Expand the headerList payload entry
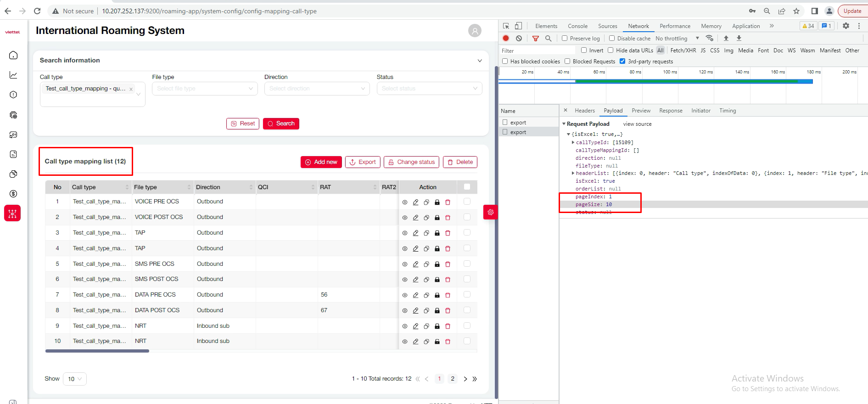Screen dimensions: 868x404 pos(573,173)
